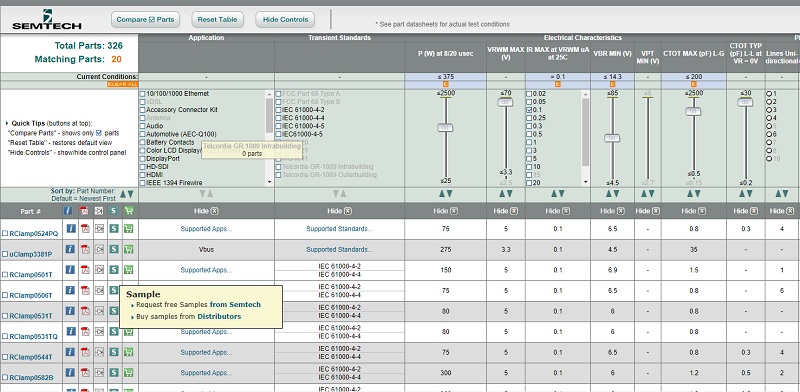Request sample icon for RClamp0524PQ
Screen dimensions: 800x392
click(114, 228)
